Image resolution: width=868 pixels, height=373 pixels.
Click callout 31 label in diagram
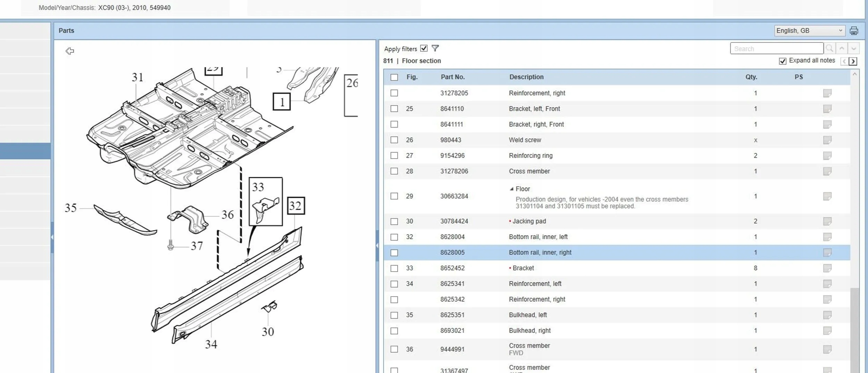point(137,77)
